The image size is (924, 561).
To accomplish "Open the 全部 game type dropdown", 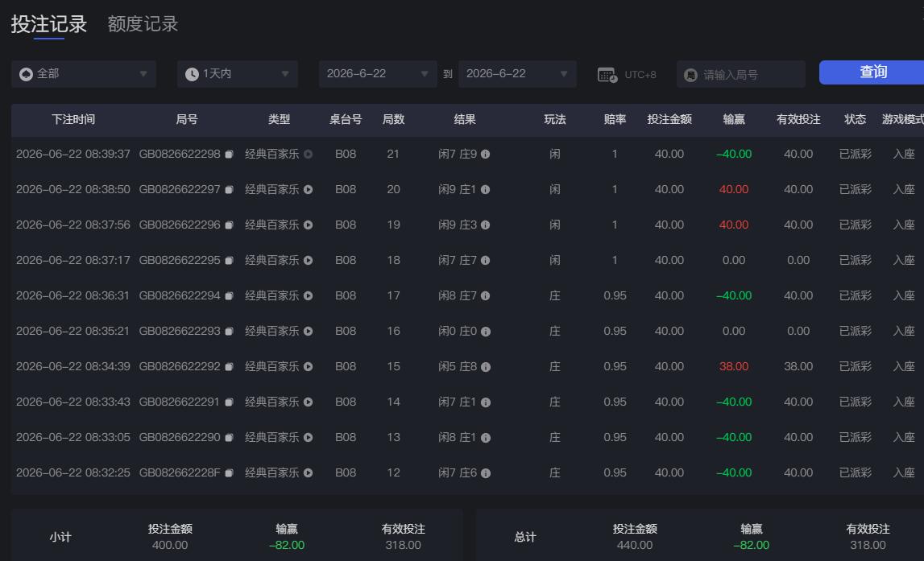I will [84, 74].
